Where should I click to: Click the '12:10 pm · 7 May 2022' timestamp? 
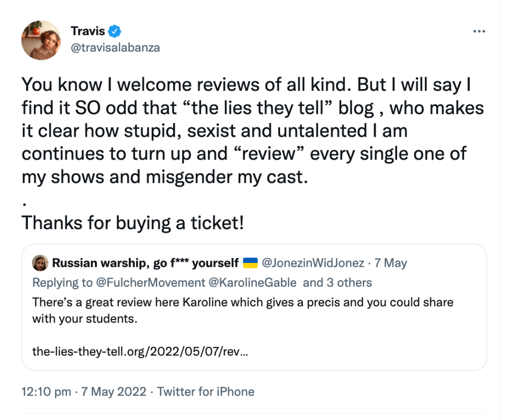(84, 392)
